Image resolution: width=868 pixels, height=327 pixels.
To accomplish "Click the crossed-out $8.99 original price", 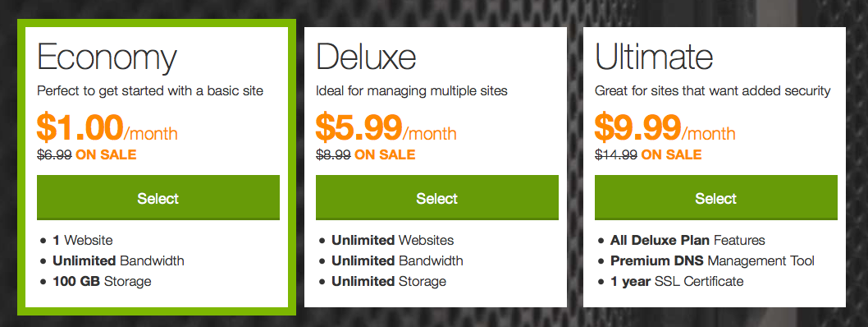I will pos(333,154).
